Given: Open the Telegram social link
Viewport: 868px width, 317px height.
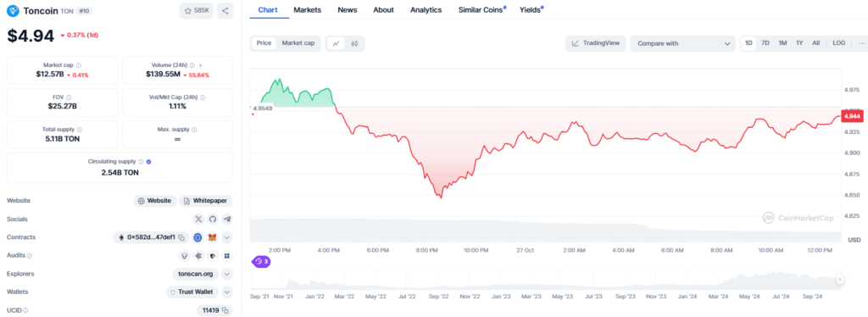Looking at the screenshot, I should point(227,219).
